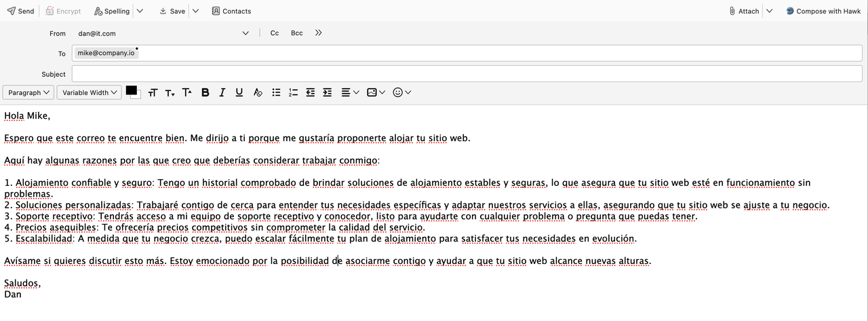Viewport: 868px width, 321px height.
Task: Click "Soporte receptivo" in item 3
Action: click(x=55, y=216)
